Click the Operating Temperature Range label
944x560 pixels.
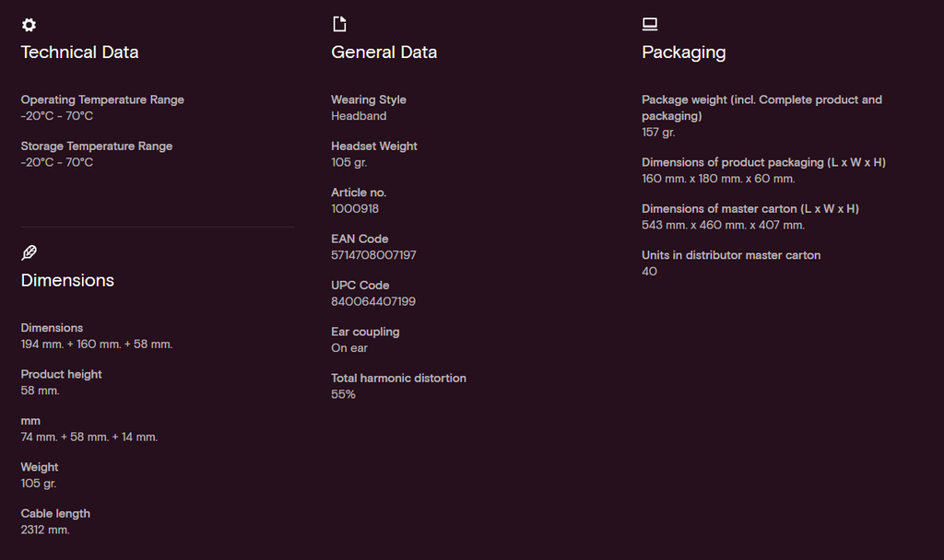[102, 99]
